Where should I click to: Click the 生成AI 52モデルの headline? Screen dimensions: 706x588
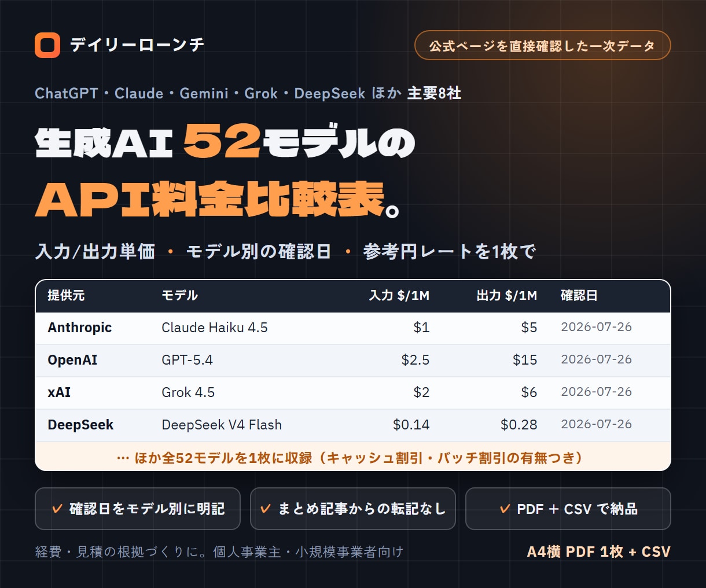[x=225, y=142]
